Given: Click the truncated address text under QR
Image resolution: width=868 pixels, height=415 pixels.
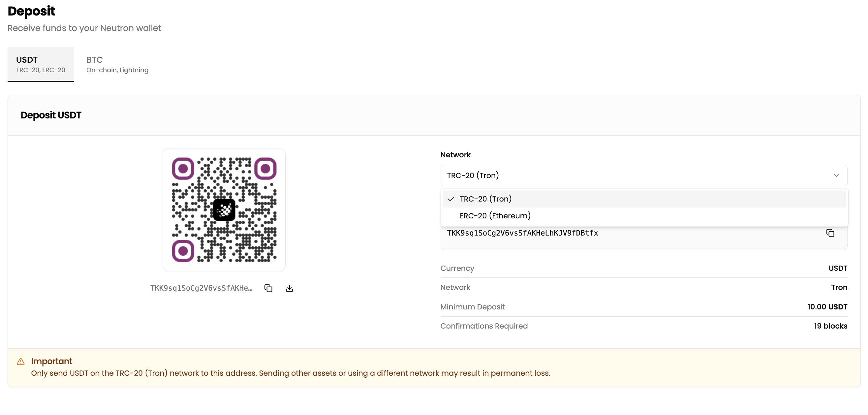Looking at the screenshot, I should (201, 288).
